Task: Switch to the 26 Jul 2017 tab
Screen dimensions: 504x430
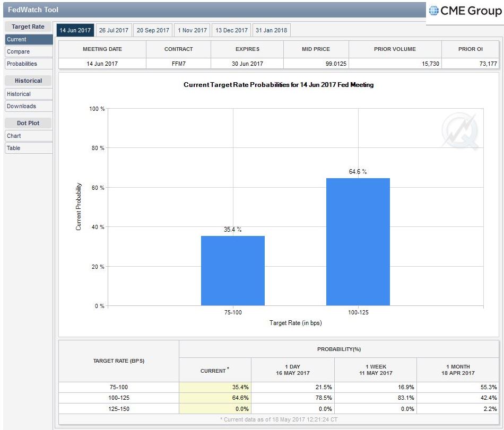Action: pos(113,30)
